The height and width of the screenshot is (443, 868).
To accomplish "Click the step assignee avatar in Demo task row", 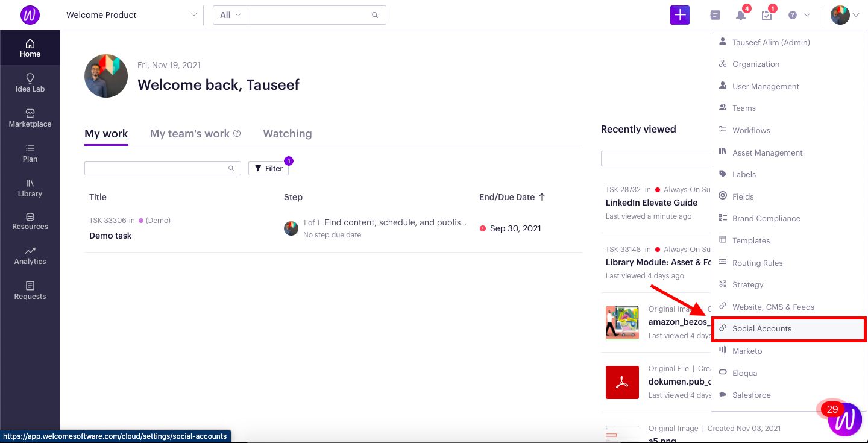I will (x=291, y=228).
